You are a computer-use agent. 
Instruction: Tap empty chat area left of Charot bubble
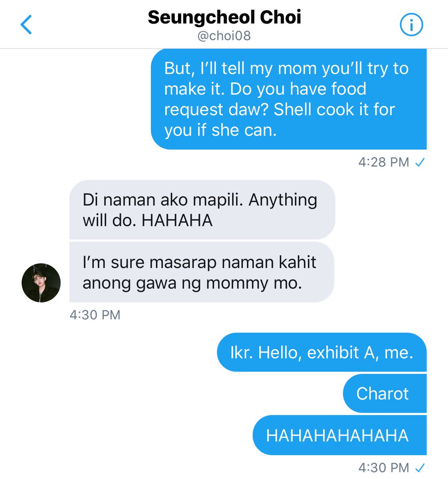(172, 394)
